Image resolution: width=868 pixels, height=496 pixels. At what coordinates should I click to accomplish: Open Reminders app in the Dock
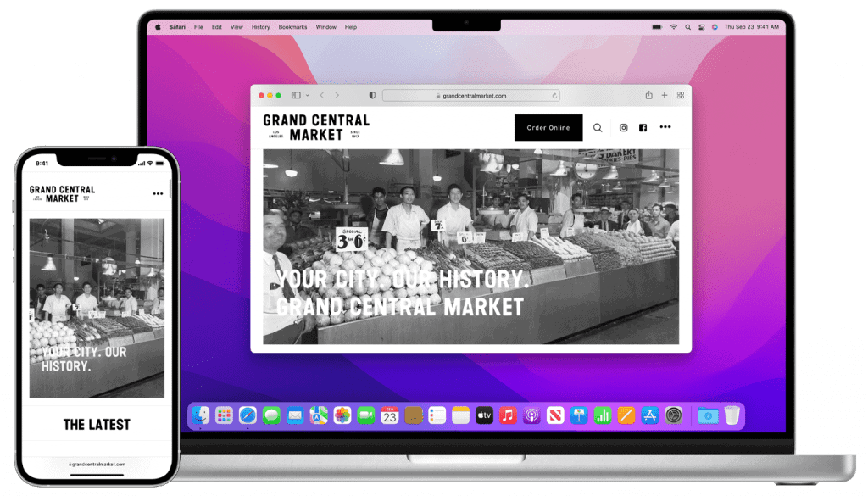point(437,415)
